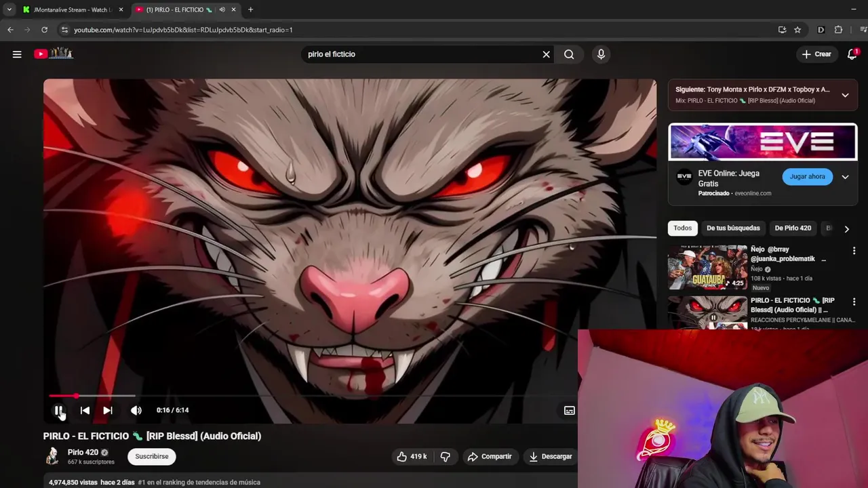Viewport: 868px width, 488px height.
Task: Click the Suscribirse button
Action: [x=152, y=456]
